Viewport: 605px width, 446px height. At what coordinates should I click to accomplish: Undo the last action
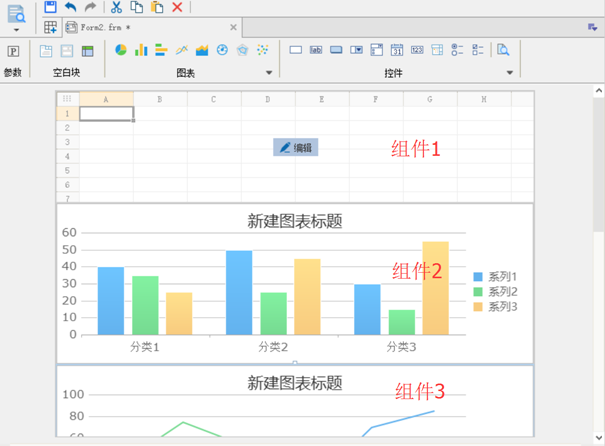point(71,7)
